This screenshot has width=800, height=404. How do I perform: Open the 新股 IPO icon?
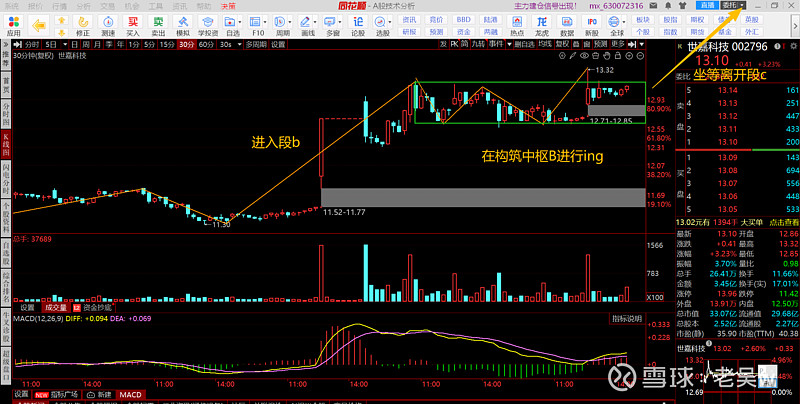[x=592, y=26]
